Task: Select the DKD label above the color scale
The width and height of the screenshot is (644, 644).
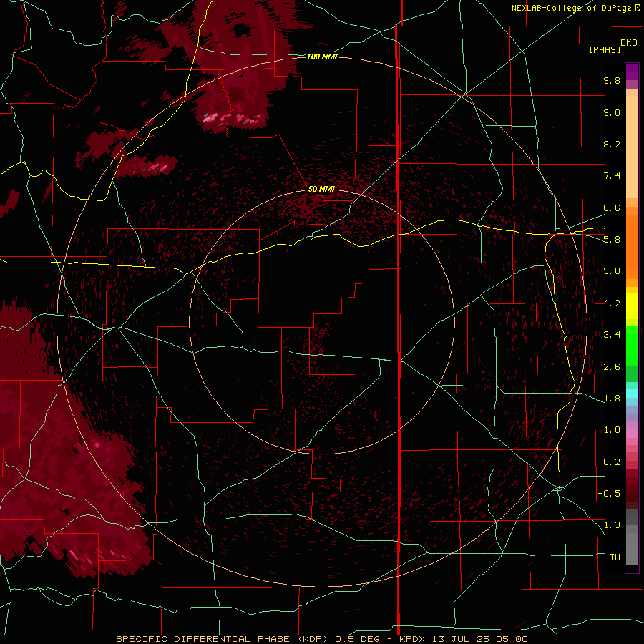Action: coord(629,43)
